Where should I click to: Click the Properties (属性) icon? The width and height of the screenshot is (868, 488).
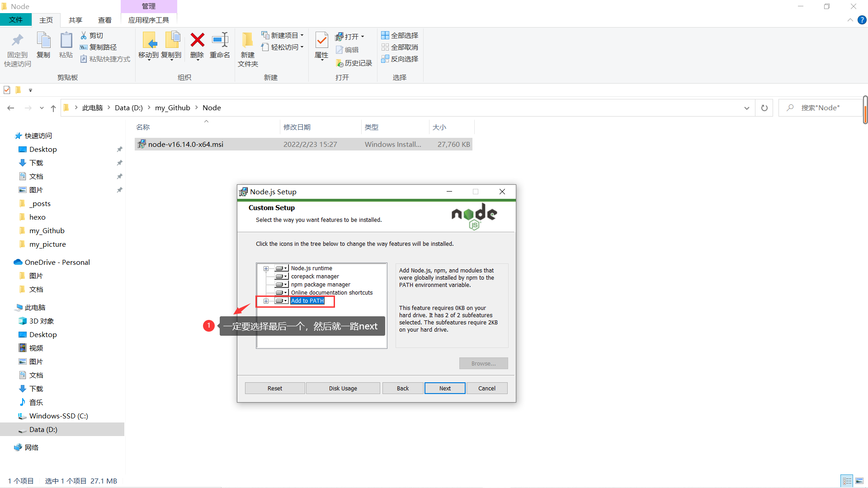click(321, 41)
